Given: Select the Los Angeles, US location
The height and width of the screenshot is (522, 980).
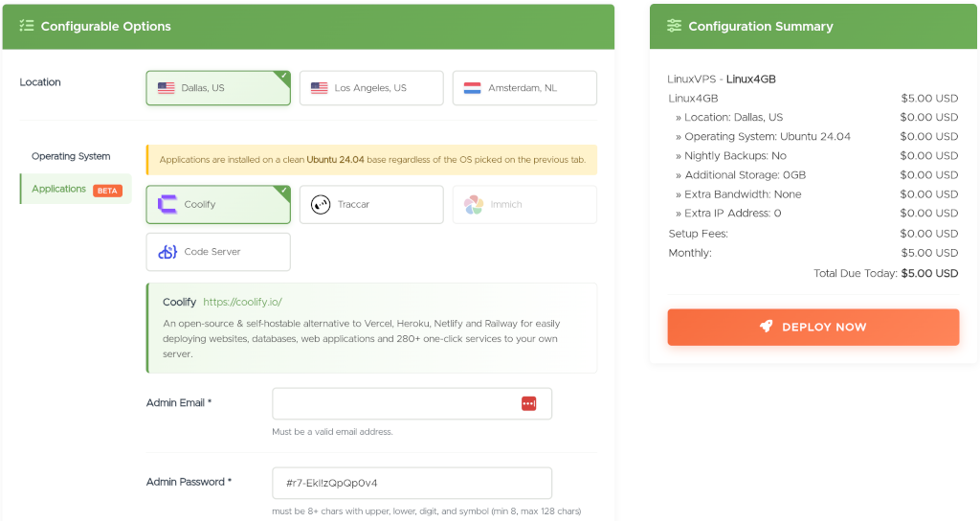Looking at the screenshot, I should click(371, 88).
